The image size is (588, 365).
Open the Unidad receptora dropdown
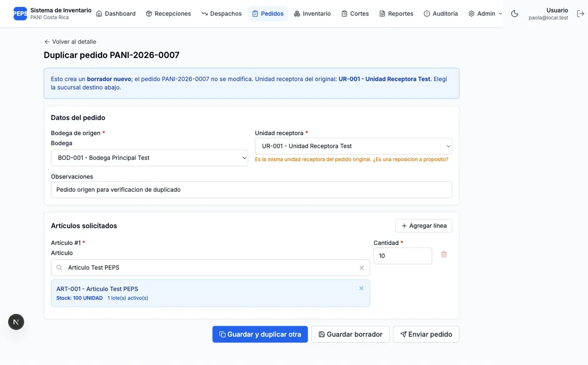click(353, 146)
